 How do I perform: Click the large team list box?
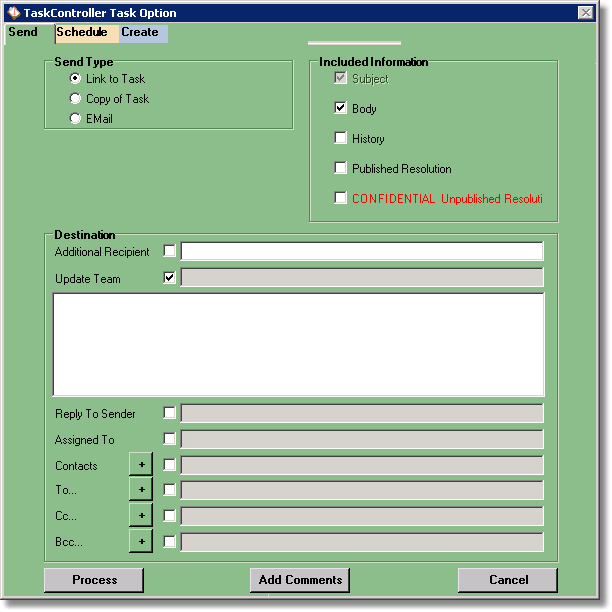click(298, 345)
